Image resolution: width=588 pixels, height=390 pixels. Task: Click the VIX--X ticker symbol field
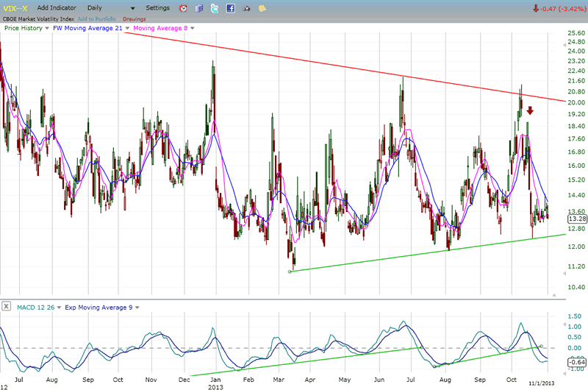pyautogui.click(x=16, y=8)
